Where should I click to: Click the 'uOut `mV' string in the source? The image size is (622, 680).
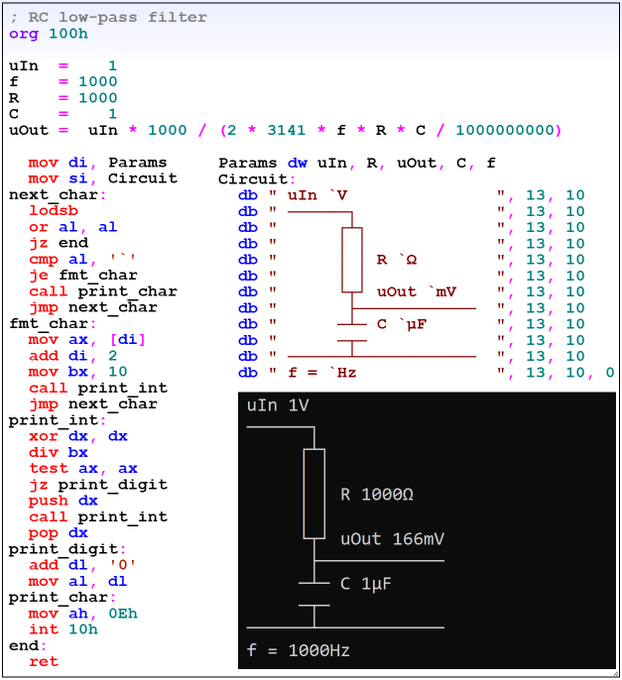(416, 292)
